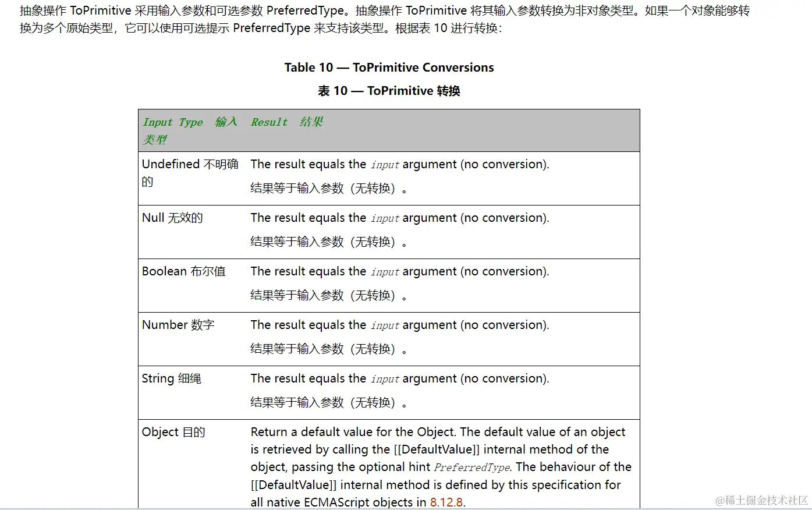Viewport: 812px width, 510px height.
Task: Click the English result sentence in the Null row
Action: 400,218
